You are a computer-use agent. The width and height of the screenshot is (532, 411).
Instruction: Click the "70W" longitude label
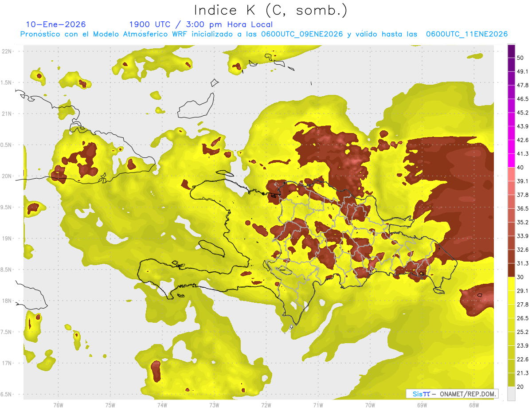370,405
